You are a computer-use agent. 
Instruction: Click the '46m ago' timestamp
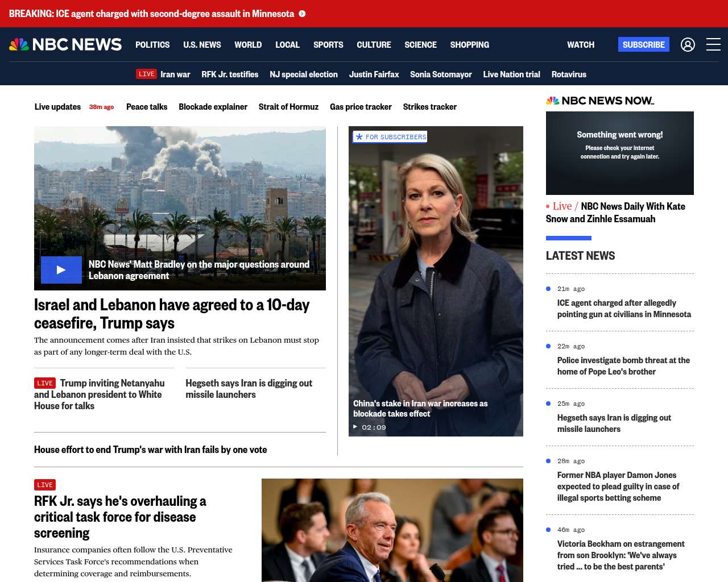tap(571, 530)
